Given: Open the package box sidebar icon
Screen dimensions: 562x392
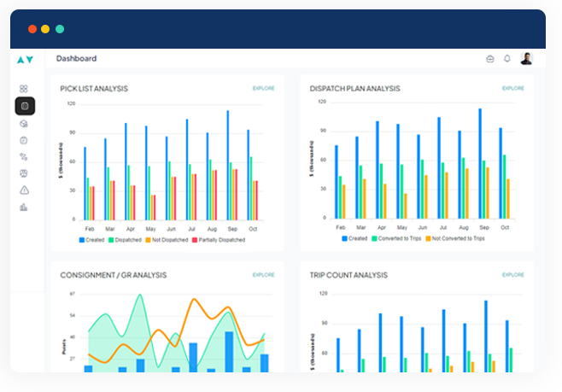Looking at the screenshot, I should pyautogui.click(x=24, y=124).
